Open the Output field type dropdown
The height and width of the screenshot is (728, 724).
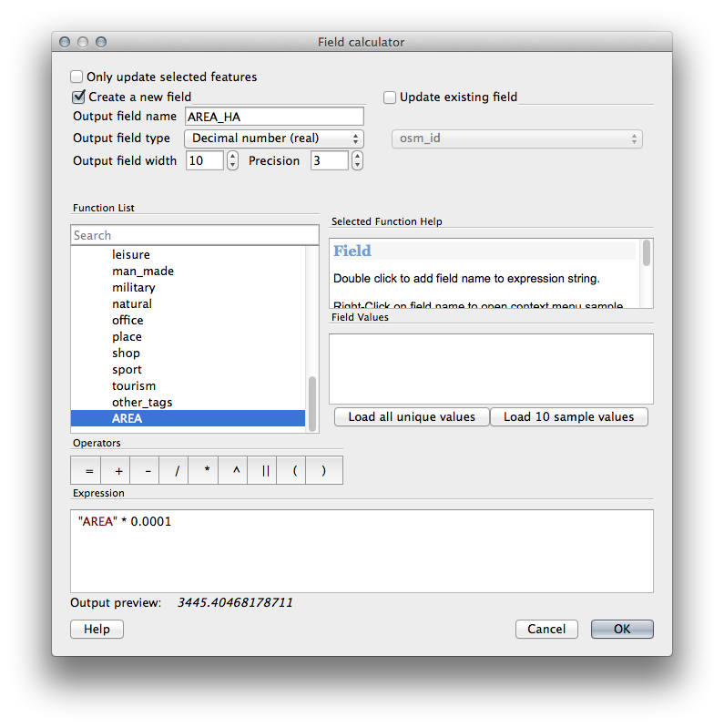pyautogui.click(x=273, y=138)
